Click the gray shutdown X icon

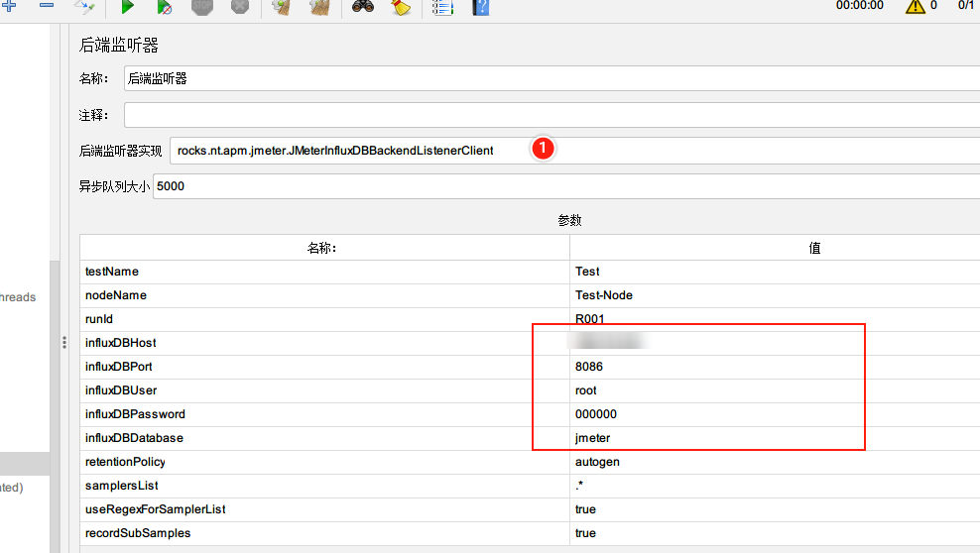click(x=240, y=6)
